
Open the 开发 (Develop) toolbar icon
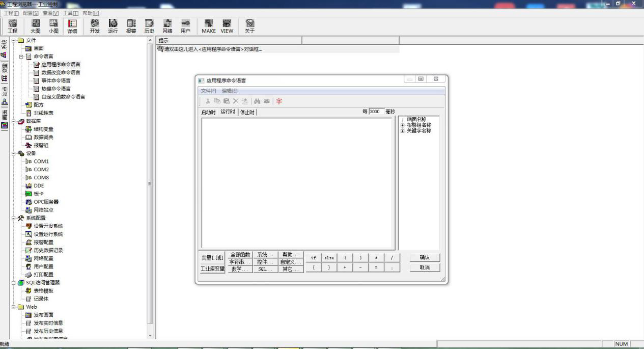[x=95, y=26]
